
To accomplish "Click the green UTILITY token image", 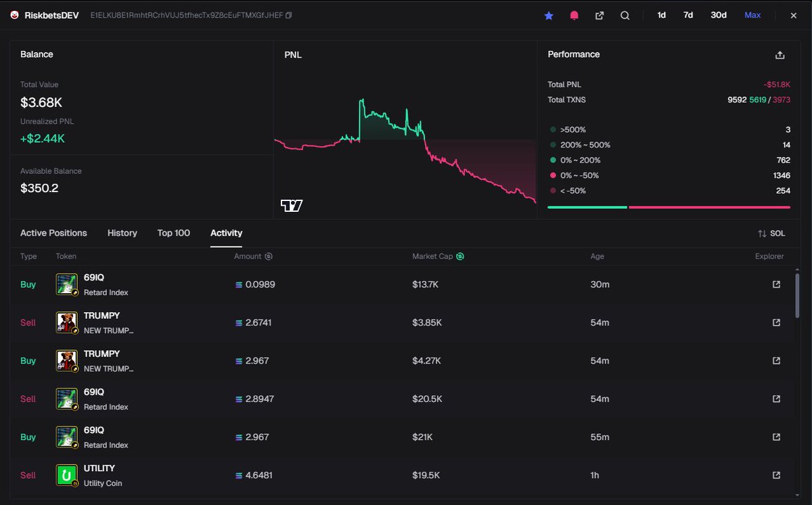I will click(67, 475).
